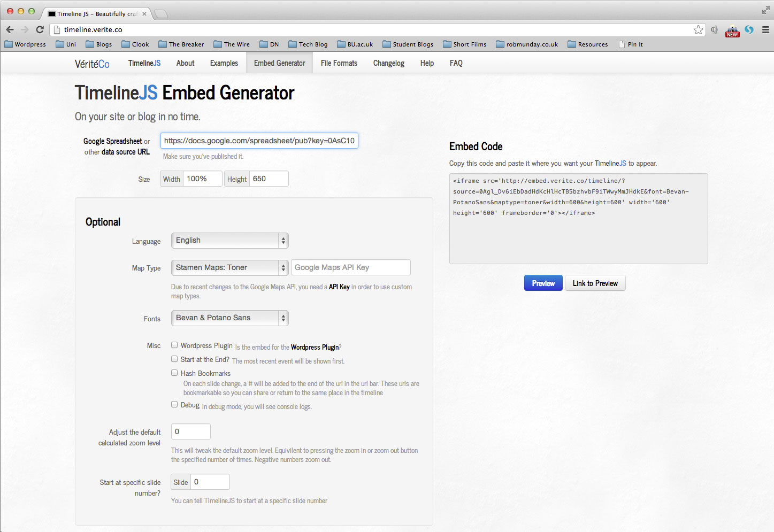This screenshot has width=774, height=532.
Task: Open the Uni bookmarks folder
Action: (66, 44)
